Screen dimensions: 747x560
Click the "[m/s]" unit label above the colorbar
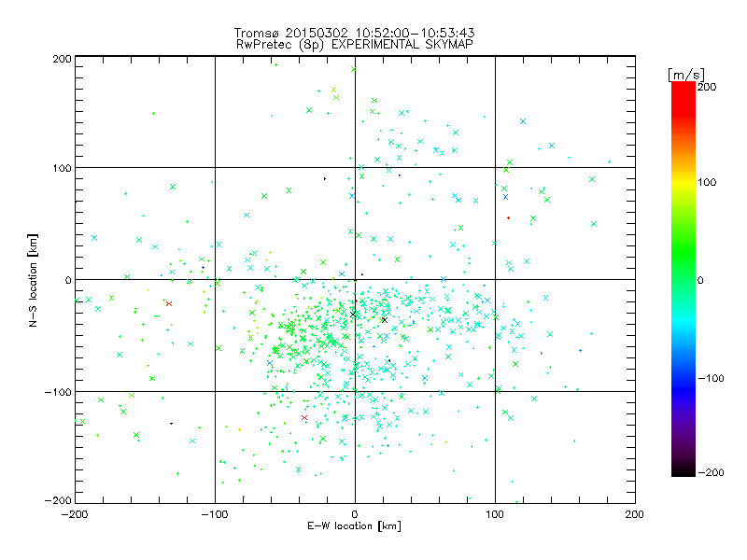pos(686,75)
